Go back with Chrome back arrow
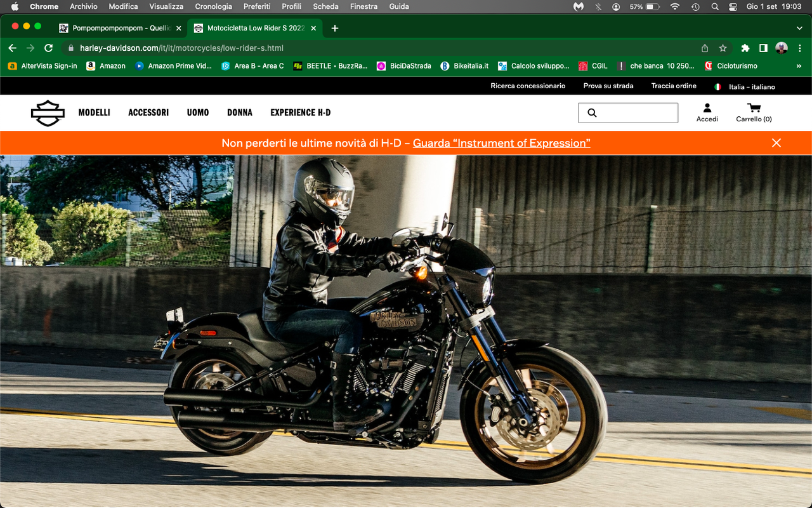Viewport: 812px width, 508px height. (12, 48)
